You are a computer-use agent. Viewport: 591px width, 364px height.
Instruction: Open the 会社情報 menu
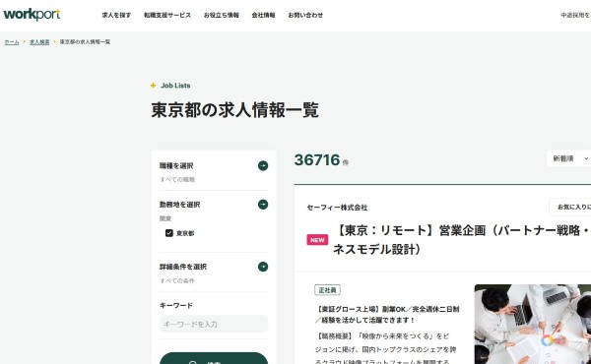click(263, 15)
